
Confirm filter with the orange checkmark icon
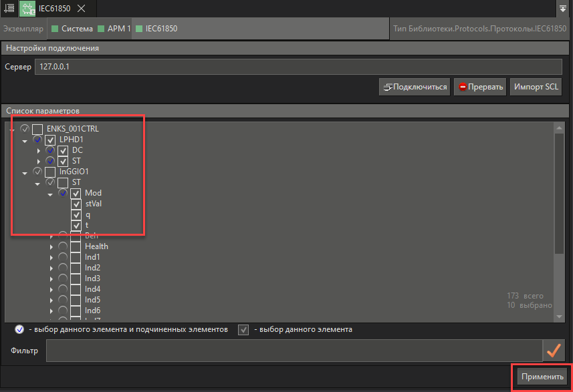click(554, 350)
